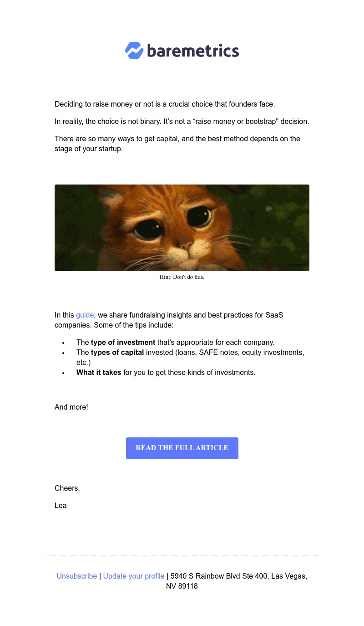364x626 pixels.
Task: Click the "Lea" signature name
Action: [61, 506]
